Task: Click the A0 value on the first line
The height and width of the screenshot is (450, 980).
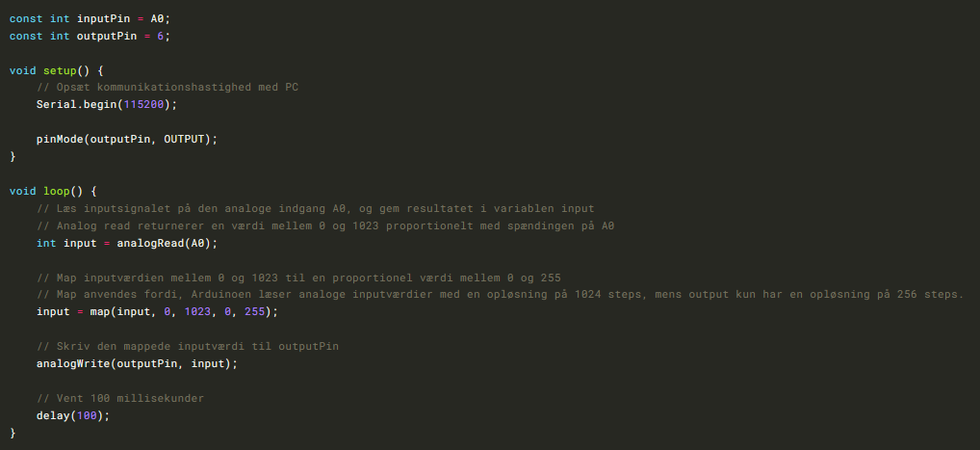Action: 160,18
